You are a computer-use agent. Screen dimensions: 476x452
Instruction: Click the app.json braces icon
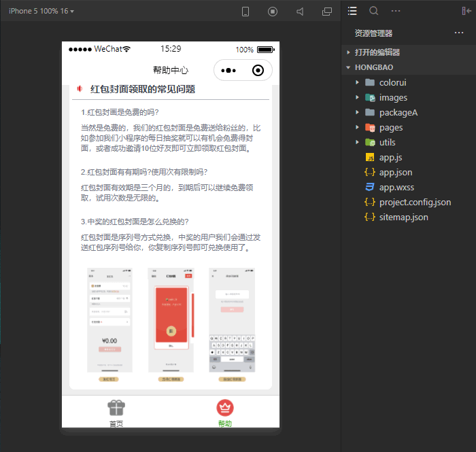[x=370, y=172]
